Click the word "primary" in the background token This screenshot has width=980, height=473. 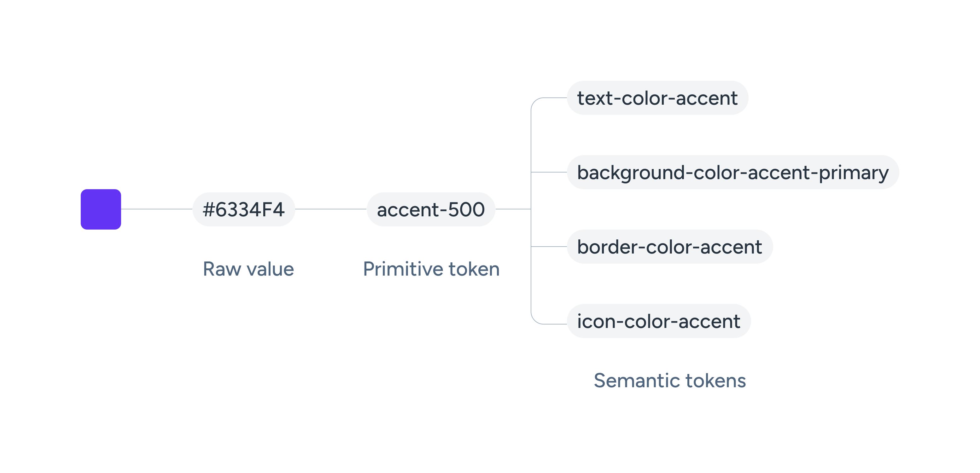pos(854,173)
